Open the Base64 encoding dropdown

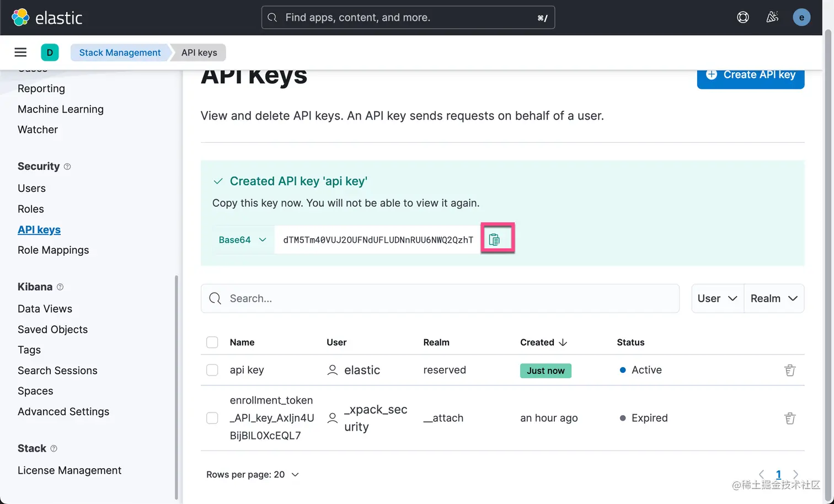click(x=243, y=239)
